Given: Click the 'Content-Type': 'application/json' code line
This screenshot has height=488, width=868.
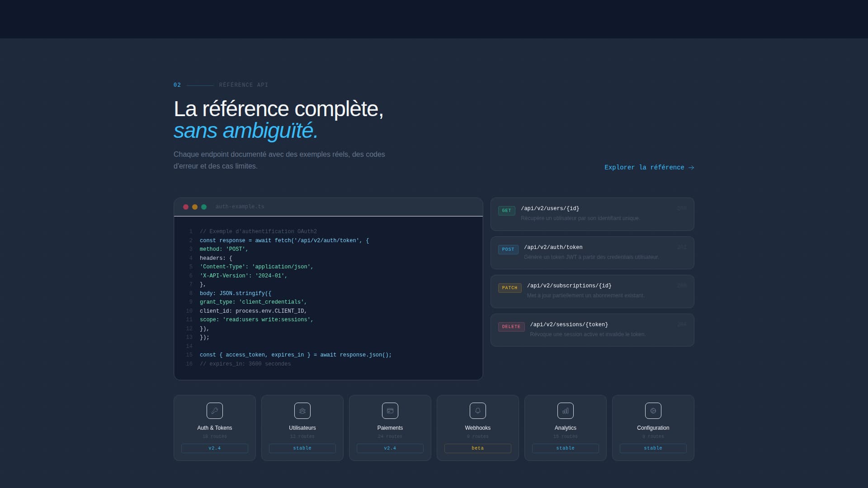Looking at the screenshot, I should point(257,267).
